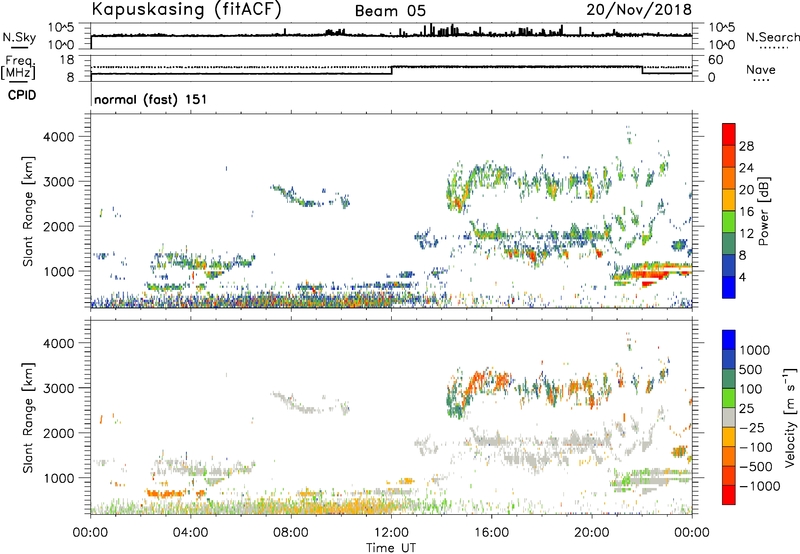Click the '08:00' time axis tick label
This screenshot has height=554, width=800.
[291, 533]
